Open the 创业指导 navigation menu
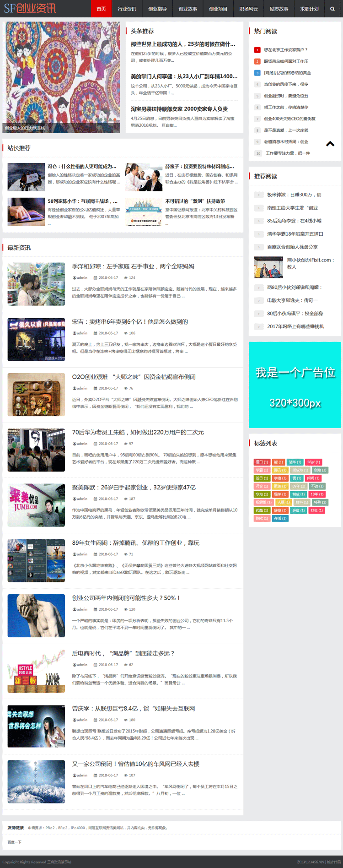This screenshot has width=343, height=868. point(157,9)
